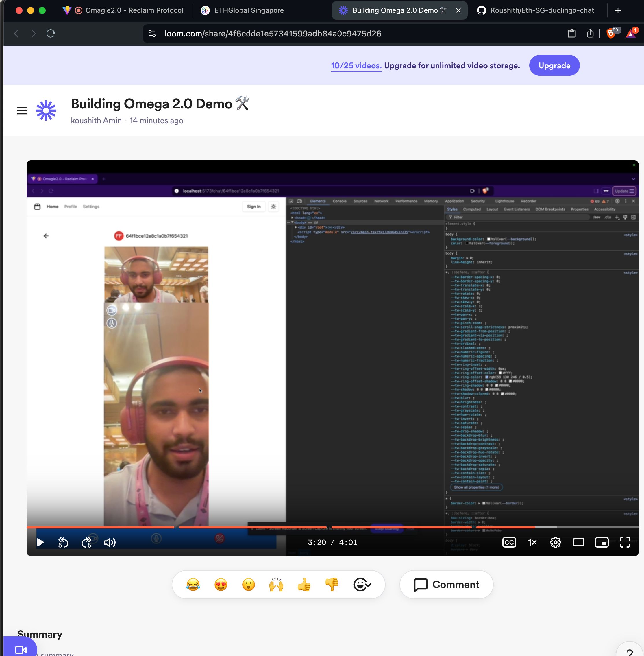Mute the video volume
Image resolution: width=644 pixels, height=656 pixels.
(x=110, y=542)
